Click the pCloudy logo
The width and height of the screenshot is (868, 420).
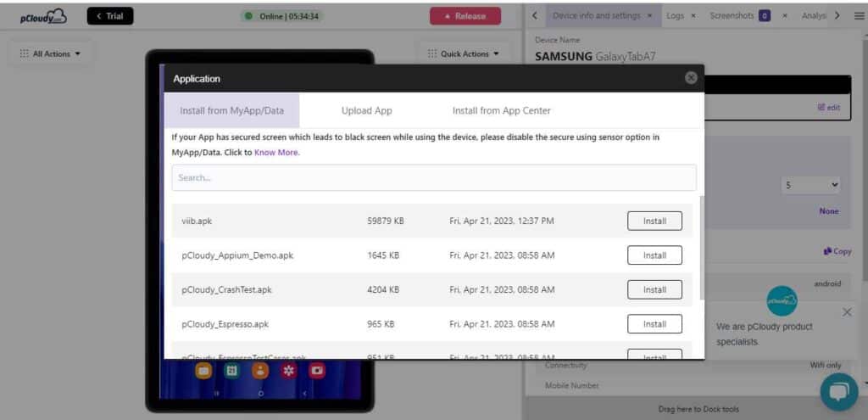point(43,17)
